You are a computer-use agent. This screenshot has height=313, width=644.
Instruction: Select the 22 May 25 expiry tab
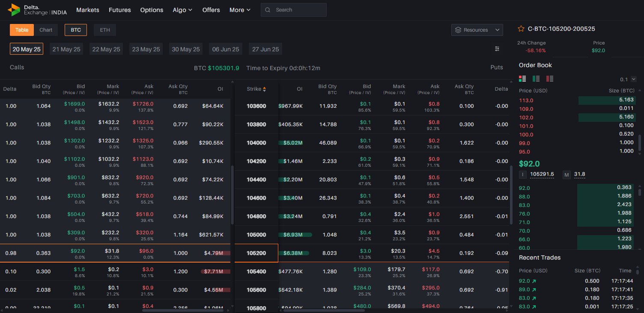tap(106, 49)
